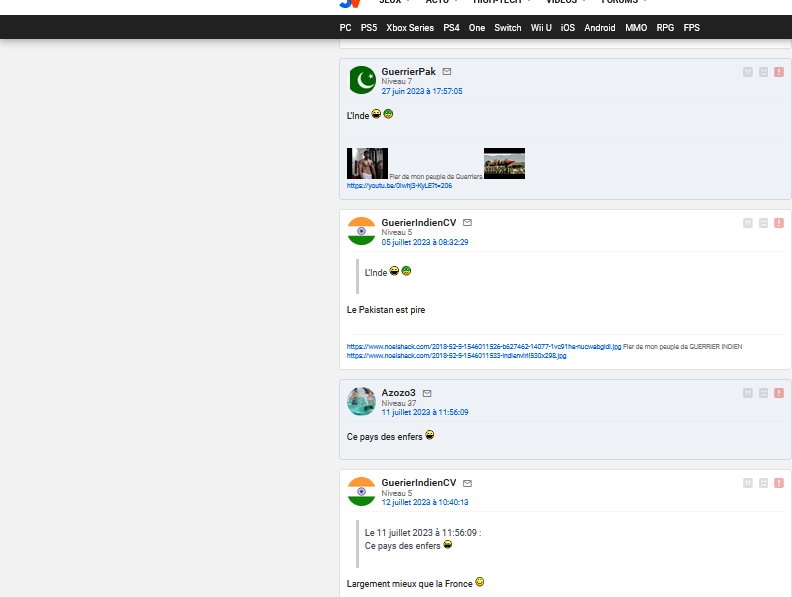Open permalink 27 juin 2023 à 17:57:05
This screenshot has width=792, height=597.
[422, 91]
